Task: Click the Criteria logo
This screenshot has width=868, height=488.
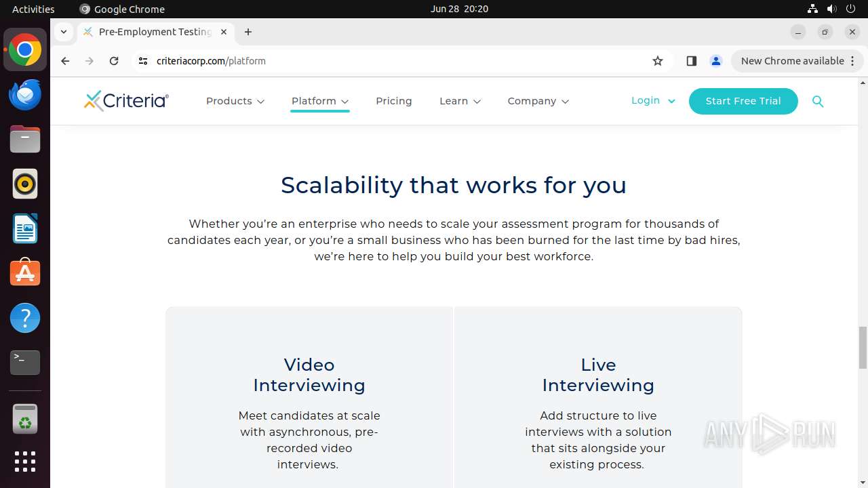Action: 126,101
